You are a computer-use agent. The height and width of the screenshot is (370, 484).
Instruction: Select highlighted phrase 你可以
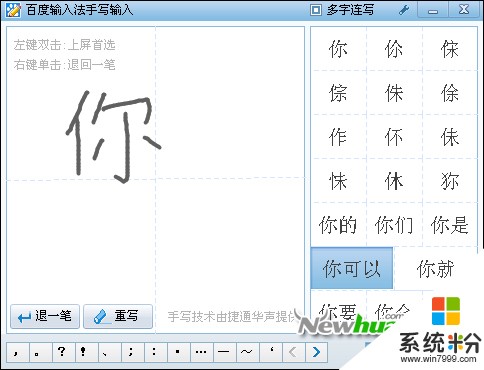click(352, 268)
